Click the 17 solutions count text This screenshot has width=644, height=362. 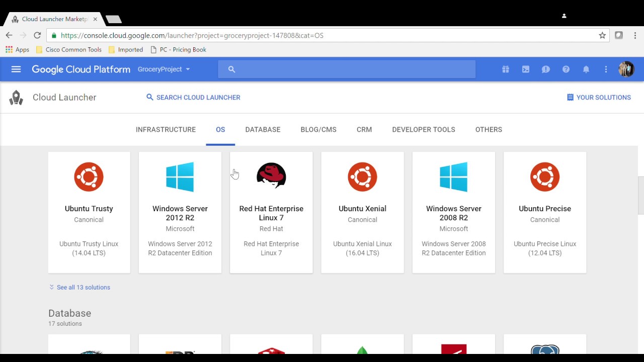coord(65,324)
